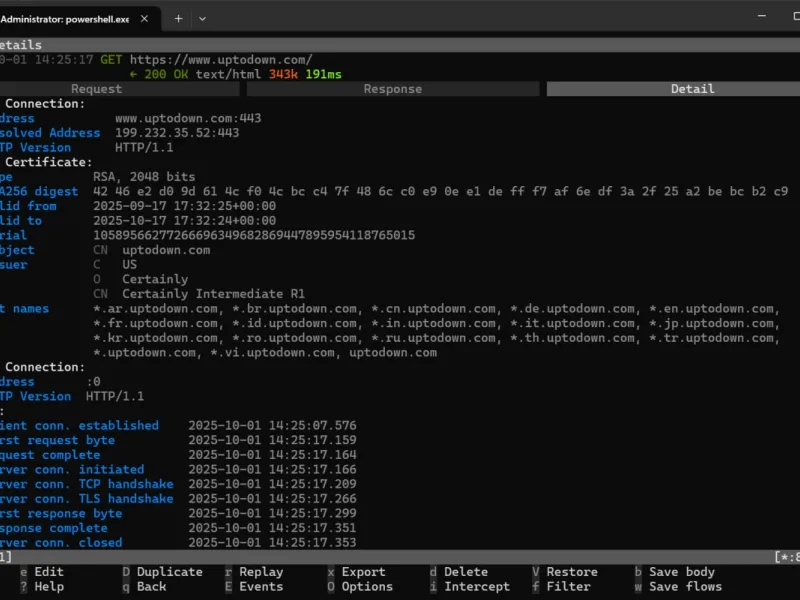Expand the new tab profile dropdown chevron

[x=203, y=19]
